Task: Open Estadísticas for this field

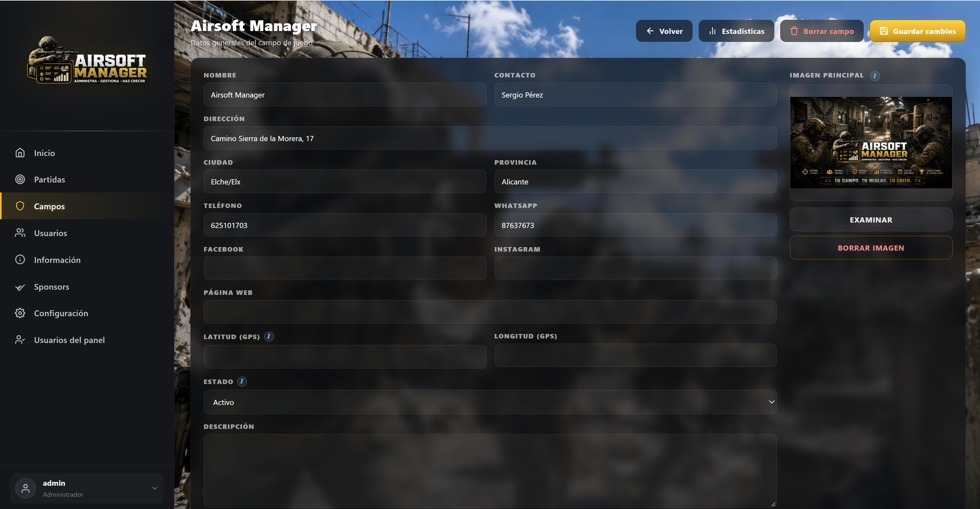Action: pyautogui.click(x=736, y=31)
